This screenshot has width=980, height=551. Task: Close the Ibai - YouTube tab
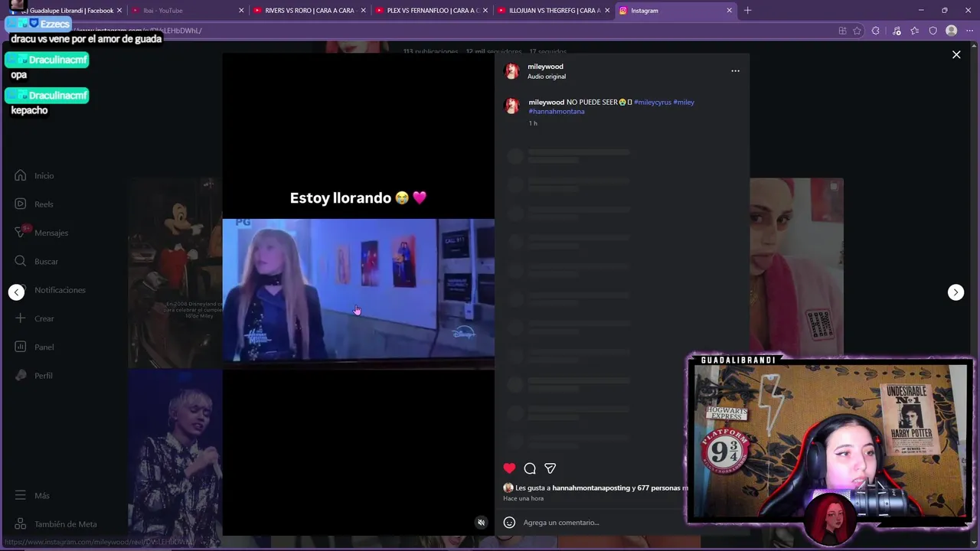click(x=241, y=11)
